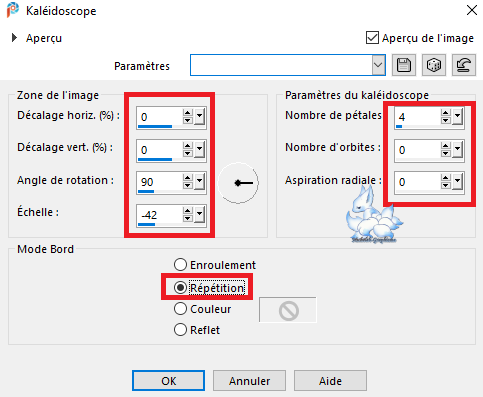The height and width of the screenshot is (397, 483).
Task: Decrease Échelle value with down arrow
Action: coord(188,218)
